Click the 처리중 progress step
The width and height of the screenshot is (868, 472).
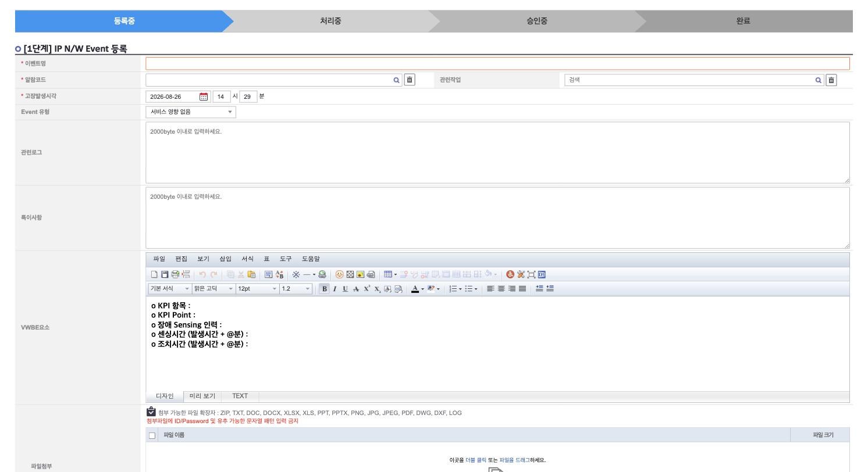pos(330,21)
